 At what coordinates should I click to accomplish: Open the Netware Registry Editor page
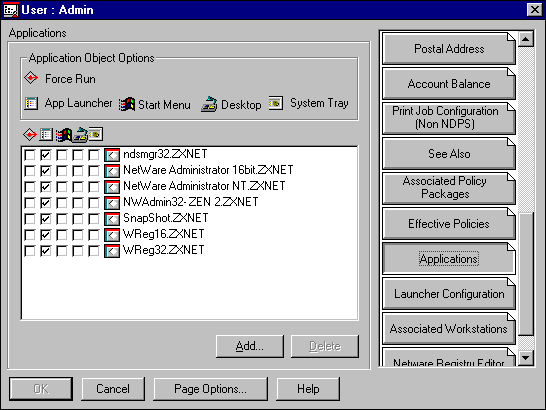tap(448, 357)
